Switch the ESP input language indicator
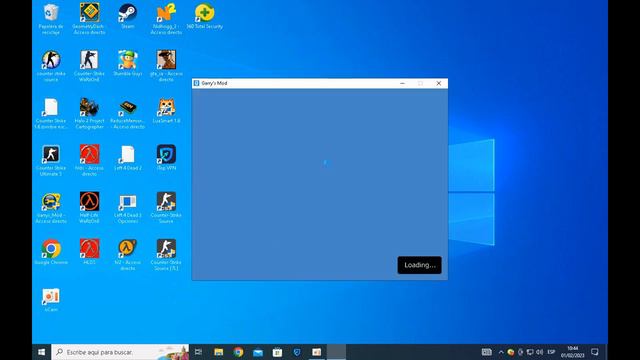This screenshot has height=360, width=640. click(551, 352)
